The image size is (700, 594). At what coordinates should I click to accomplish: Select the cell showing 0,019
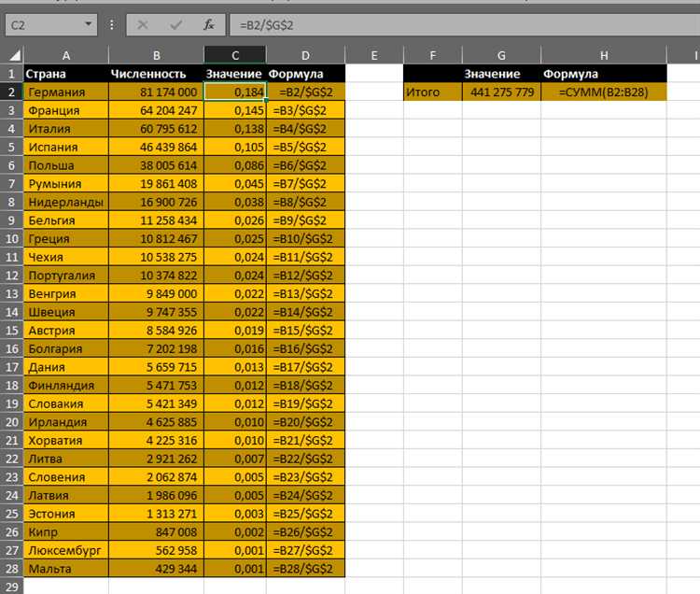click(235, 330)
